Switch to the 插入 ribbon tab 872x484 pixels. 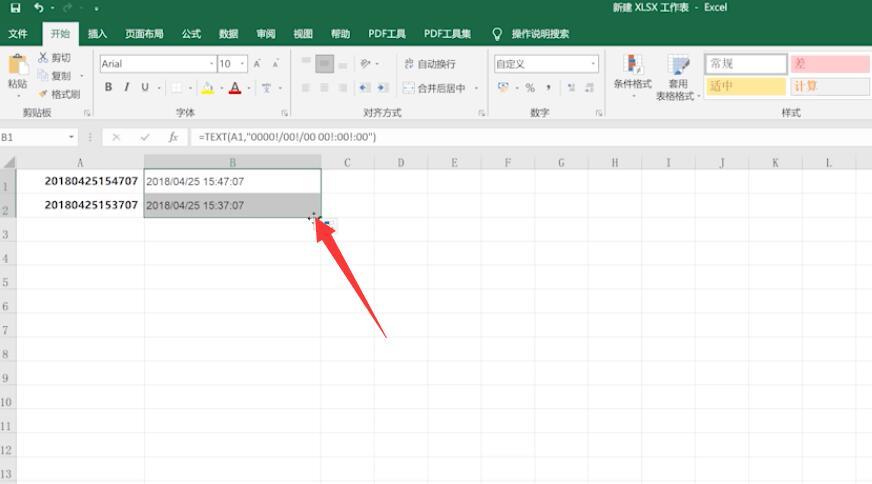point(97,34)
